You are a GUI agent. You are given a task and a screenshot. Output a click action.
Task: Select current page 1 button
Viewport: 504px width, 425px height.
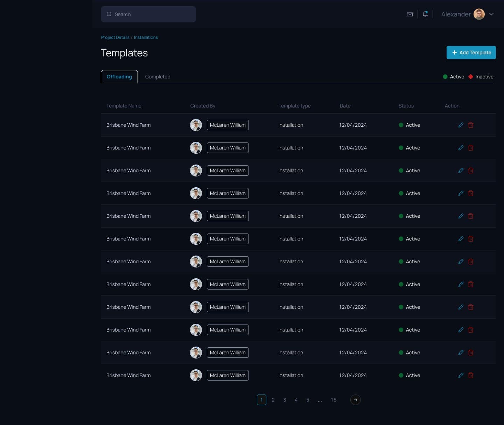[x=261, y=400]
